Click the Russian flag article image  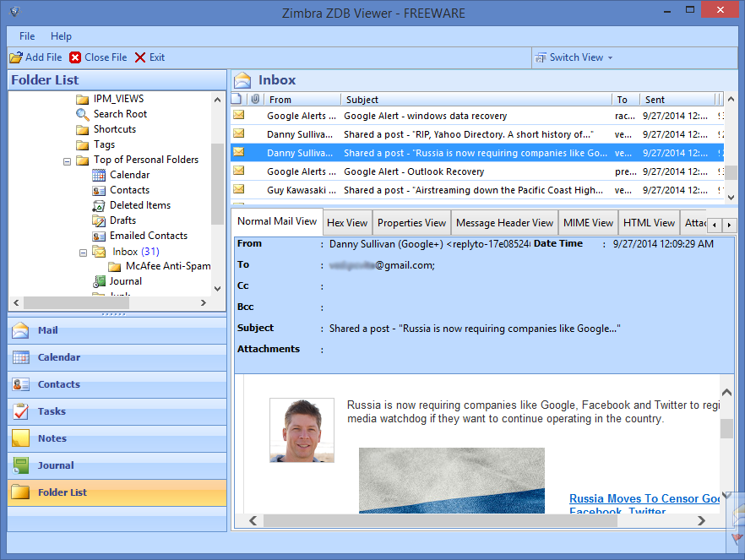coord(451,481)
